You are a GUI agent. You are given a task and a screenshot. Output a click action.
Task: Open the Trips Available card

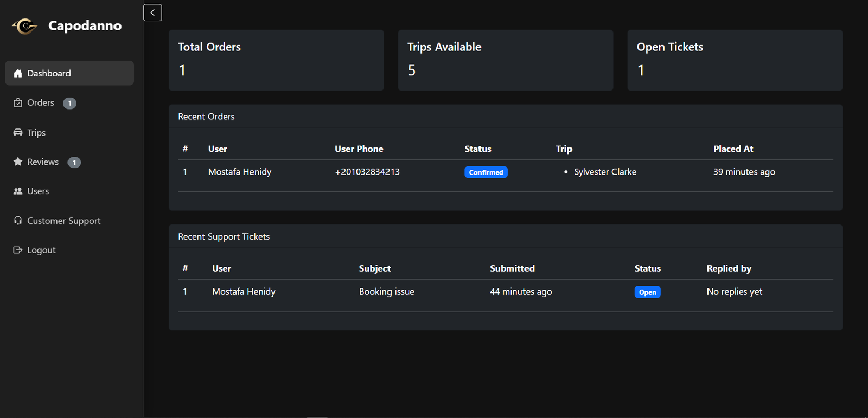point(505,60)
